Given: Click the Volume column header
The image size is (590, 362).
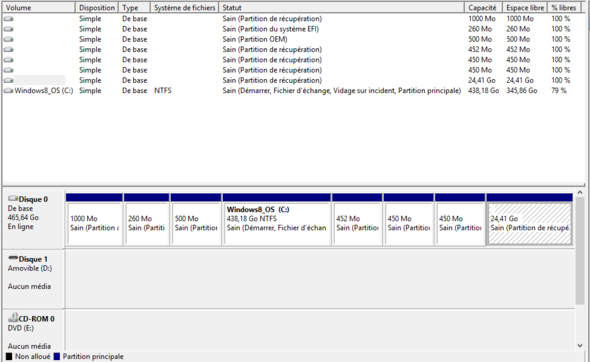Looking at the screenshot, I should coord(39,8).
